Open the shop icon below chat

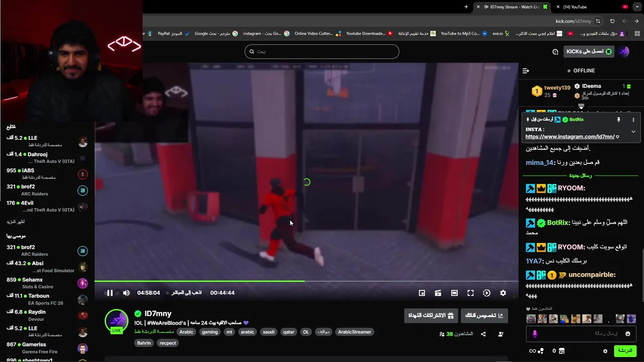pos(561,351)
